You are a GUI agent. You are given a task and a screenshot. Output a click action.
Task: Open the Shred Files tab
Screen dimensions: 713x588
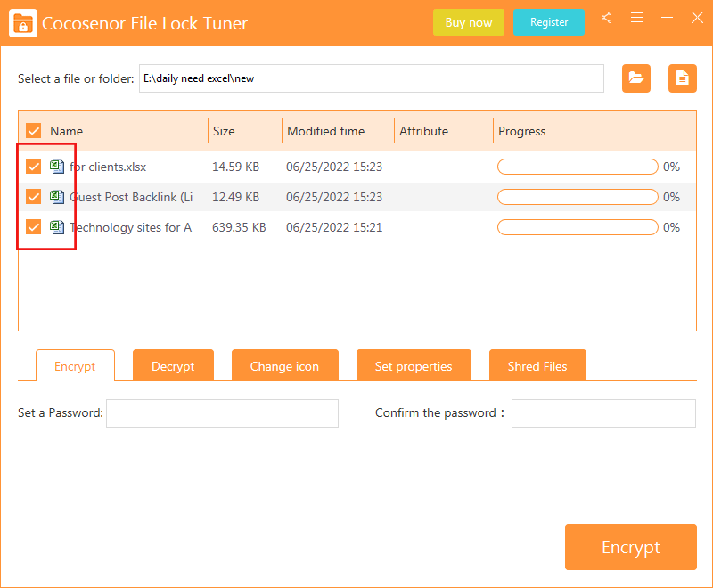pos(537,365)
